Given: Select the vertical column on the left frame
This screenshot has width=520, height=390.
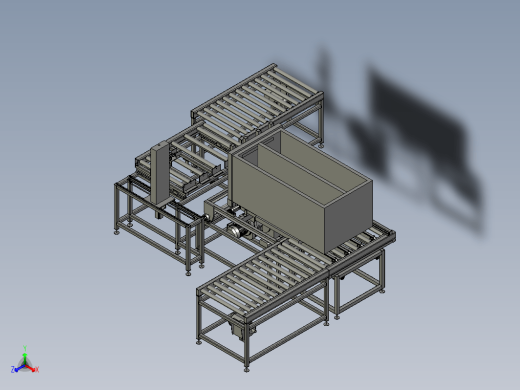Looking at the screenshot, I should click(159, 173).
